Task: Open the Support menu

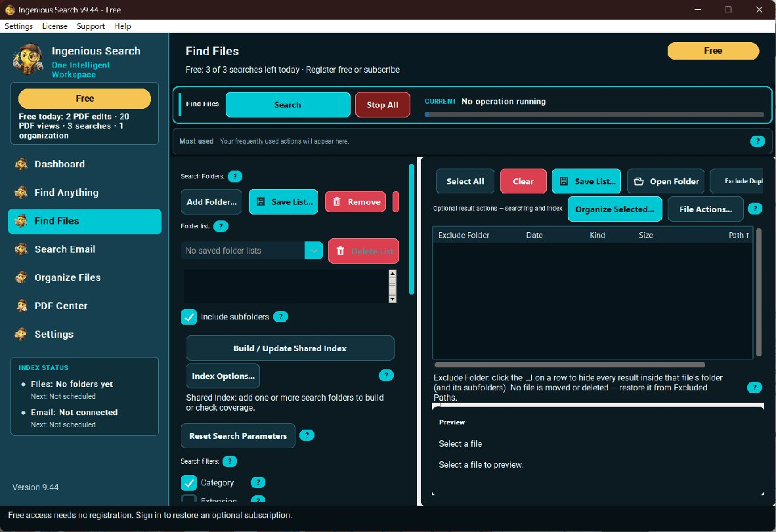Action: [91, 26]
